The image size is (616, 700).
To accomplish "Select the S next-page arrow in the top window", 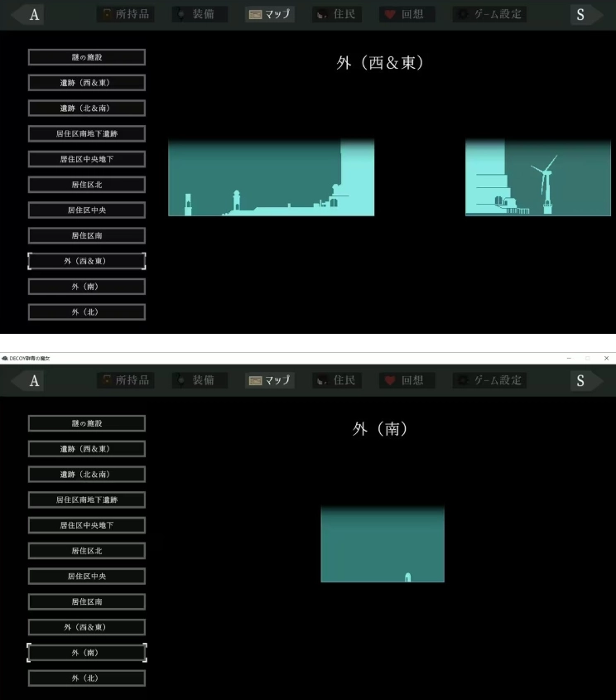I will 586,15.
